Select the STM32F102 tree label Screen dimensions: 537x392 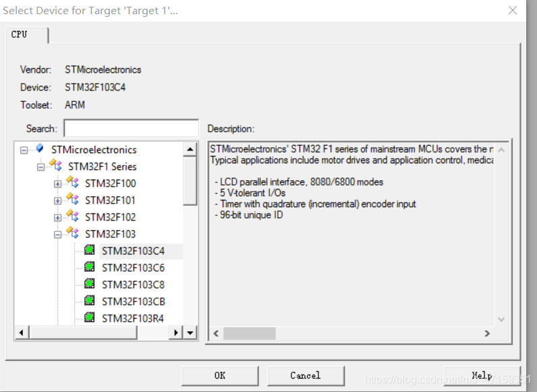point(110,217)
